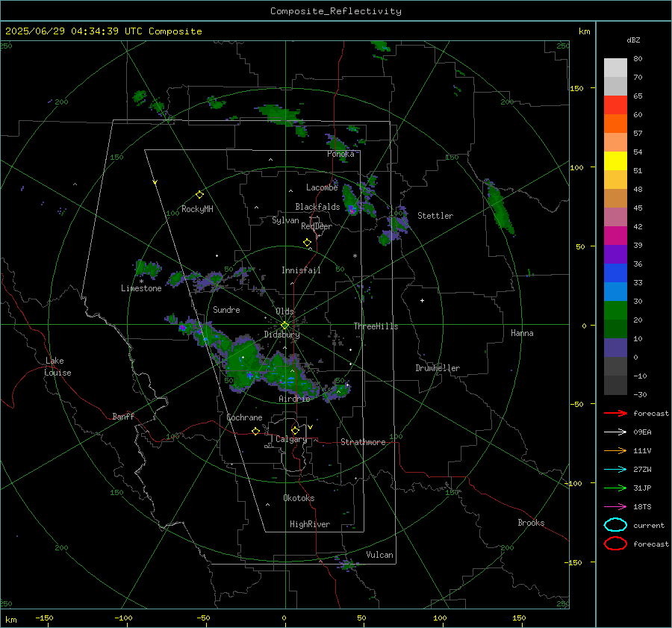
Task: Click the yellow diamond marker above Calgary
Action: tap(295, 430)
